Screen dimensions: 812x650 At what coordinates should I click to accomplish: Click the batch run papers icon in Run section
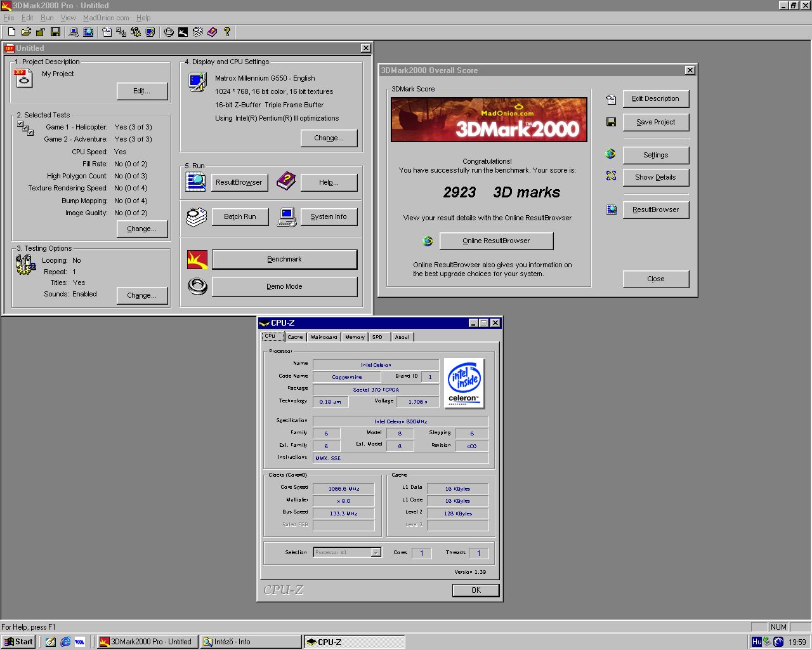pos(197,216)
